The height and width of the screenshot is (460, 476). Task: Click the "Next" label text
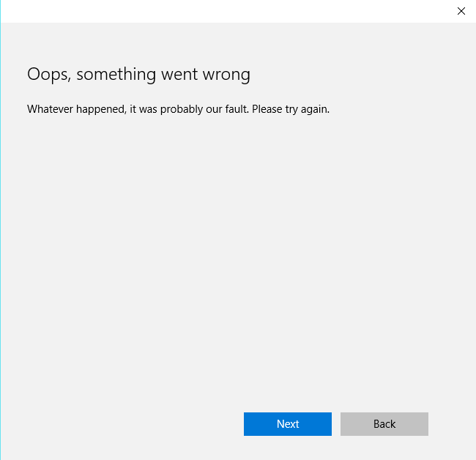pyautogui.click(x=288, y=424)
